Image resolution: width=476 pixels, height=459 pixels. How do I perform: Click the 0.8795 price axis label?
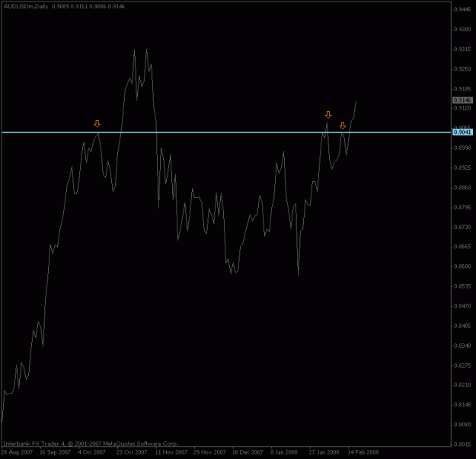coord(462,207)
